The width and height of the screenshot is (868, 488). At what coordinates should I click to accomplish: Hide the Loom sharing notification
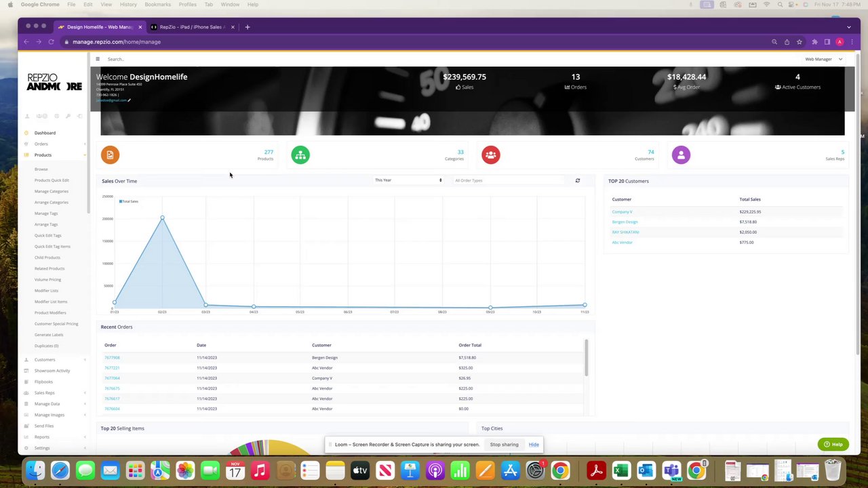tap(534, 445)
